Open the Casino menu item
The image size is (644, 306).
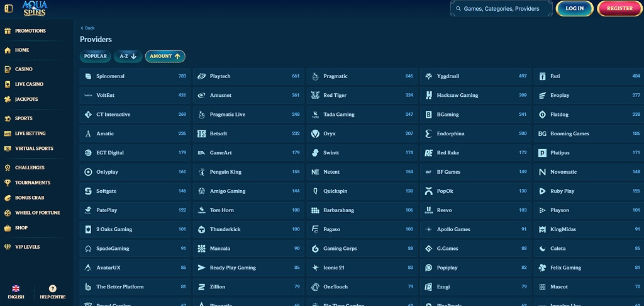tap(24, 69)
